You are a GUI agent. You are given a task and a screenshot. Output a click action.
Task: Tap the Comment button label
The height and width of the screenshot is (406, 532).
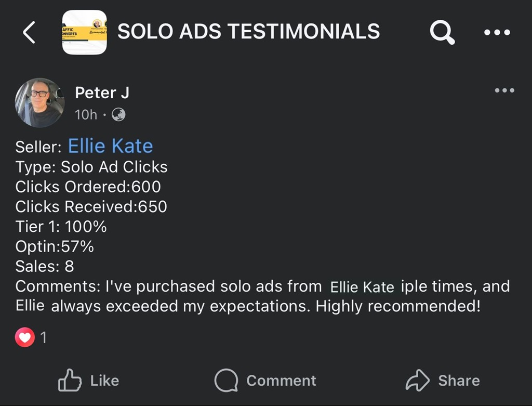tap(281, 381)
